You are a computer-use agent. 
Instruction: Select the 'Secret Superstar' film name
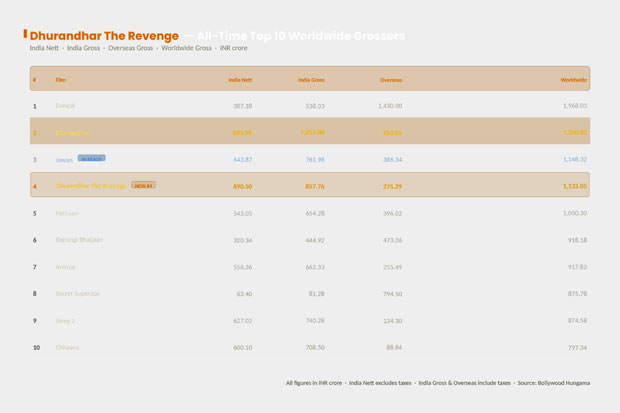(78, 294)
